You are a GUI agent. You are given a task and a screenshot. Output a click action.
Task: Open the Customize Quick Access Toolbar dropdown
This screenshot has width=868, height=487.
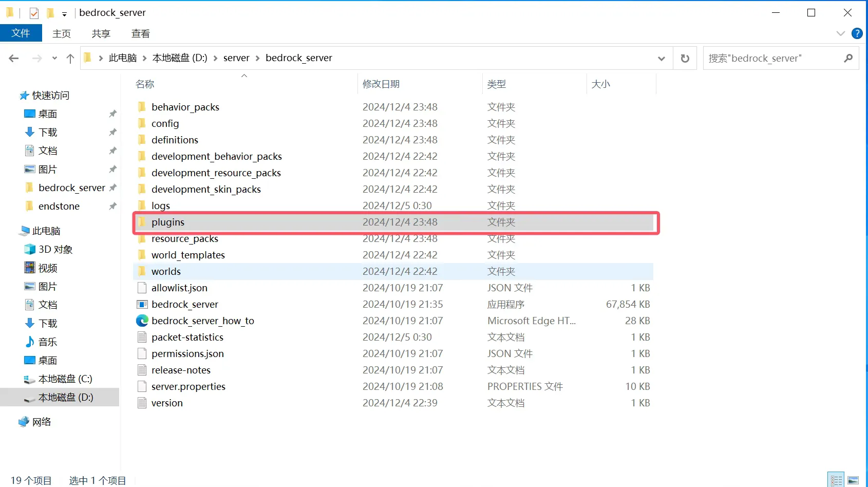[64, 14]
